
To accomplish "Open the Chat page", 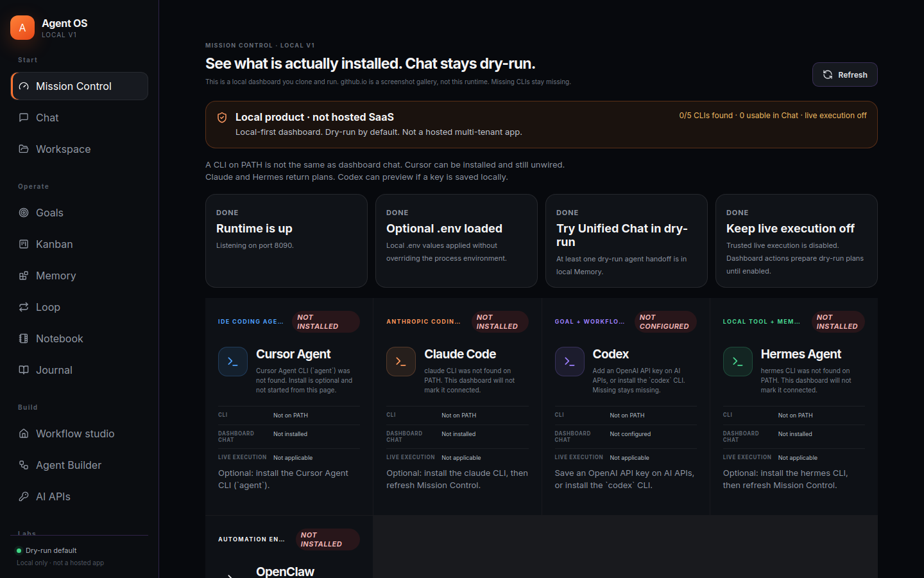I will tap(80, 118).
